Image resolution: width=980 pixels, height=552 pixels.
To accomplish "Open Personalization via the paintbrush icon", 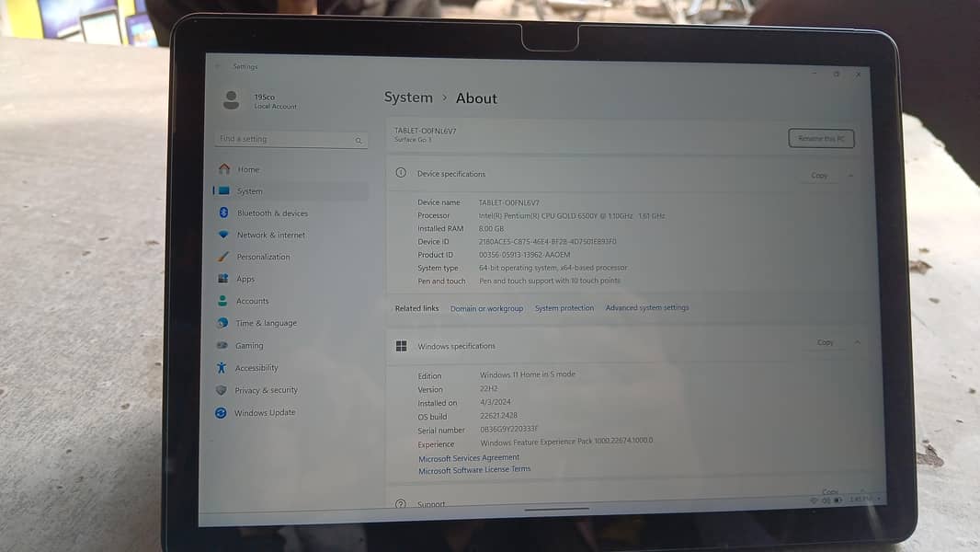I will 222,257.
